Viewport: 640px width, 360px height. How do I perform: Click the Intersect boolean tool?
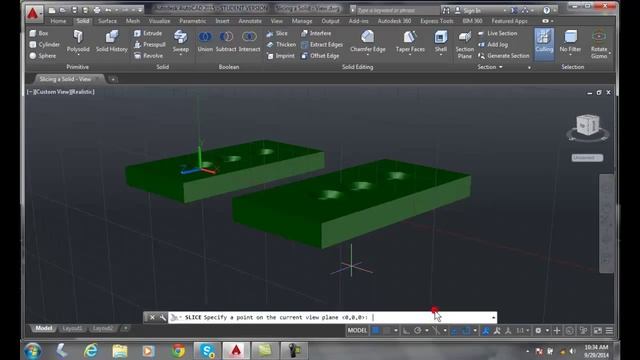[x=249, y=42]
